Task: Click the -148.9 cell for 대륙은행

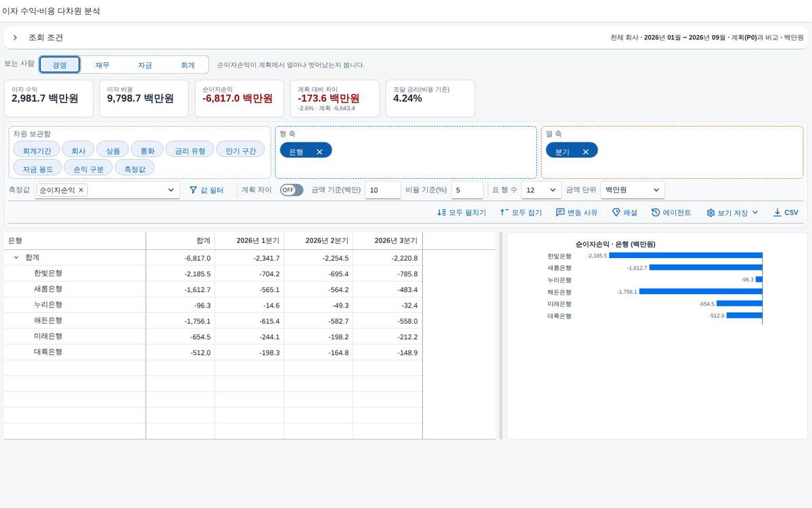Action: click(388, 352)
